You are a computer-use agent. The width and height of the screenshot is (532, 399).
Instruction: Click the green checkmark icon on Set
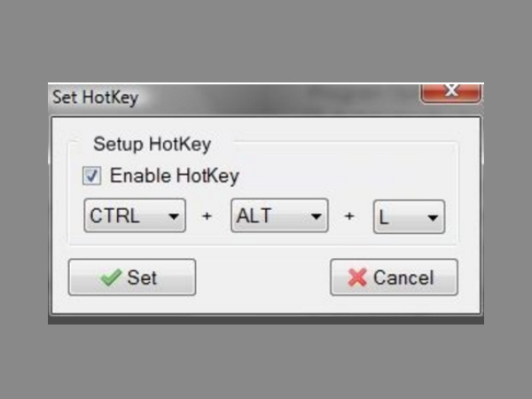(111, 278)
